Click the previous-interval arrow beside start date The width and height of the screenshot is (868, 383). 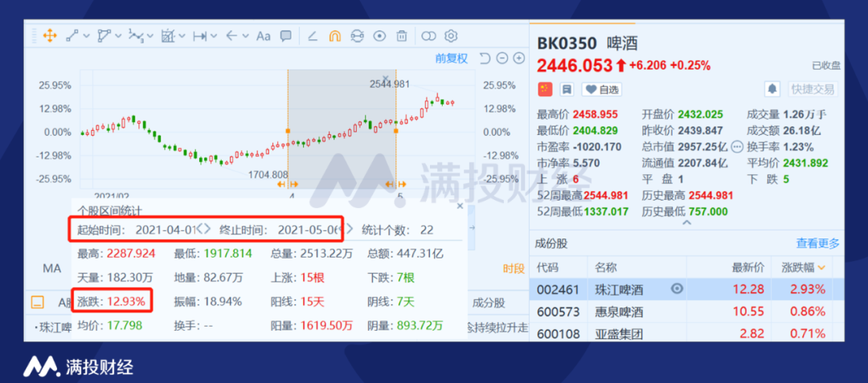[200, 228]
